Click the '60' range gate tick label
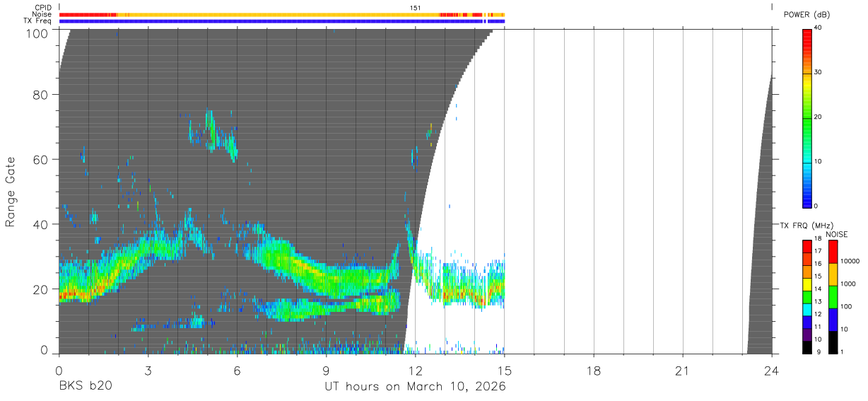The width and height of the screenshot is (868, 401). (x=41, y=159)
